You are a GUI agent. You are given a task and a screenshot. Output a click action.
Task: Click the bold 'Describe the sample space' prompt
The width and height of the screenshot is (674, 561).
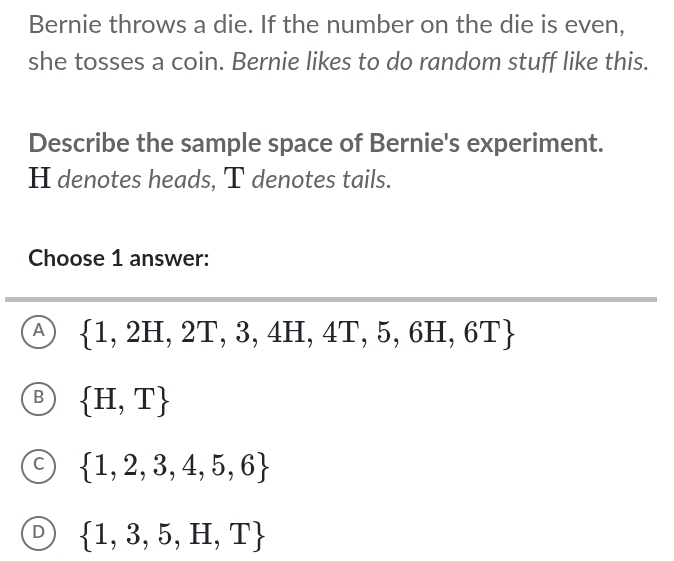316,143
